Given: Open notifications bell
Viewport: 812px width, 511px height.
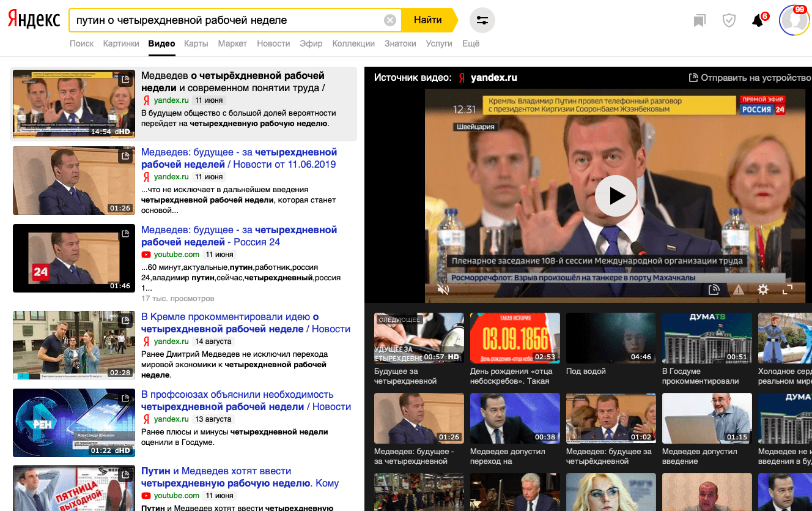Looking at the screenshot, I should pyautogui.click(x=758, y=21).
